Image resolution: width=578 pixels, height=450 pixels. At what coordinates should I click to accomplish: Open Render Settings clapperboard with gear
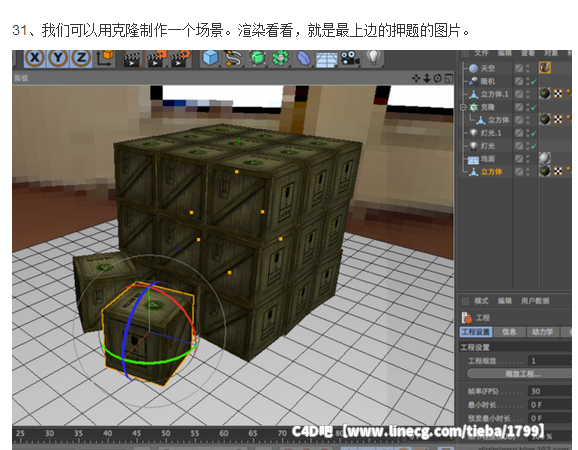click(180, 59)
